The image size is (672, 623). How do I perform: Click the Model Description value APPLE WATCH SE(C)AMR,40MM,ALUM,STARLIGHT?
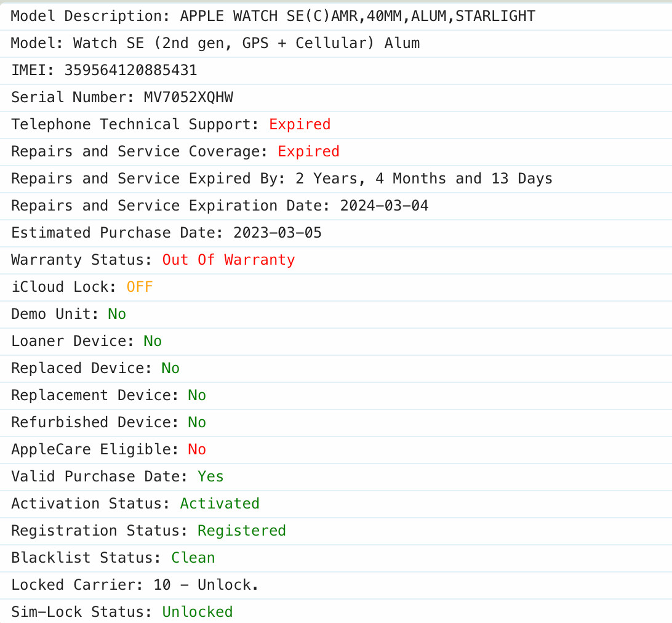[x=358, y=16]
